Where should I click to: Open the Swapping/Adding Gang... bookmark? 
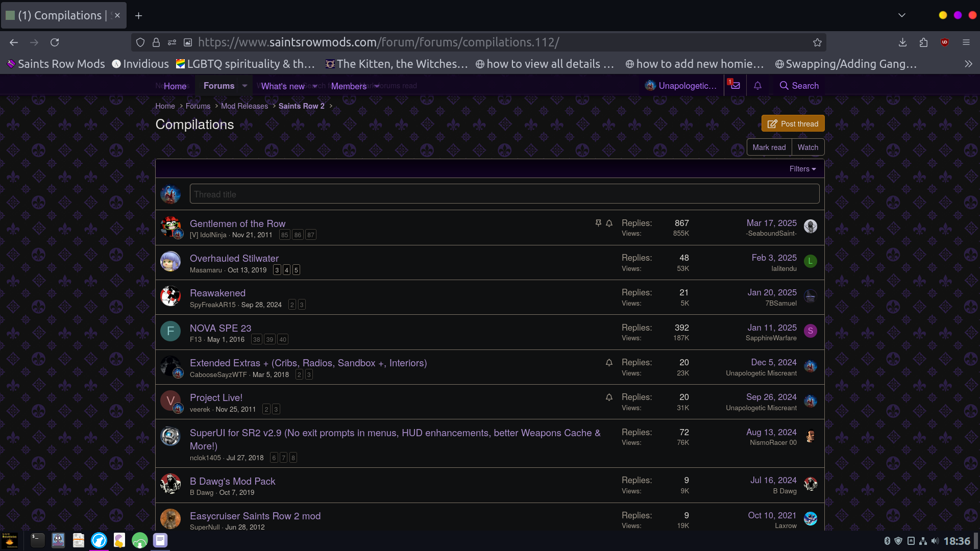(x=846, y=64)
